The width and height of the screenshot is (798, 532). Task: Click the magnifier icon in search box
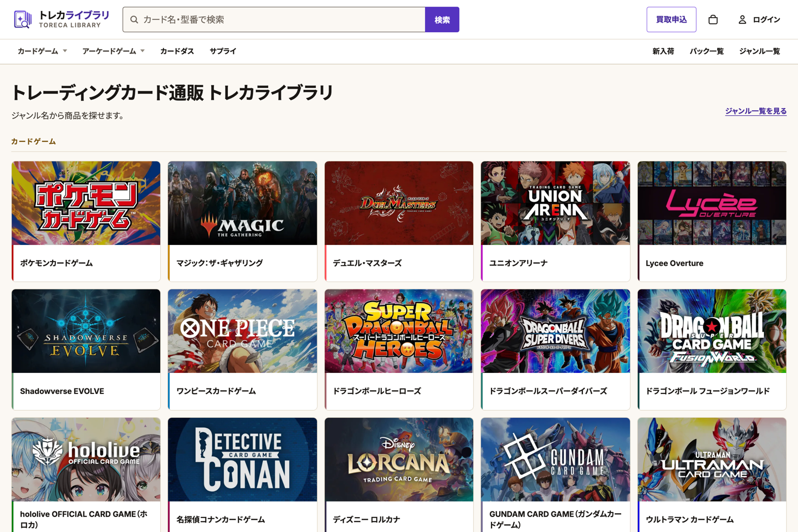coord(134,19)
